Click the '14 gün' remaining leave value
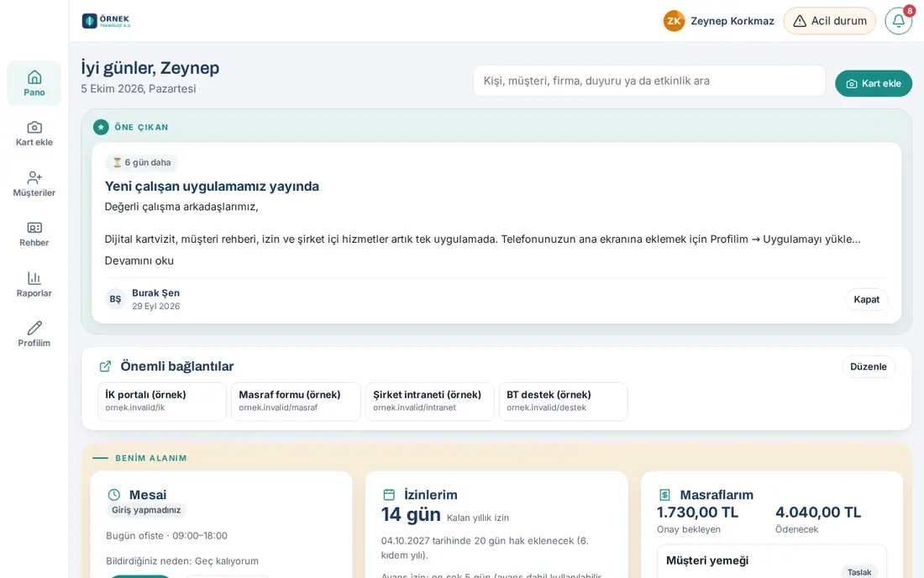Viewport: 924px width, 578px height. [x=411, y=514]
